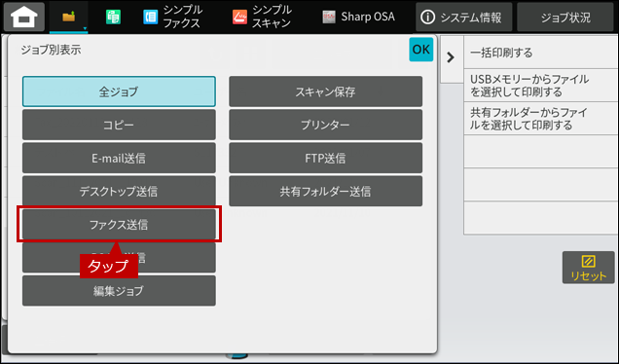Select FTP送信 job filter
This screenshot has height=364, width=619.
tap(326, 158)
